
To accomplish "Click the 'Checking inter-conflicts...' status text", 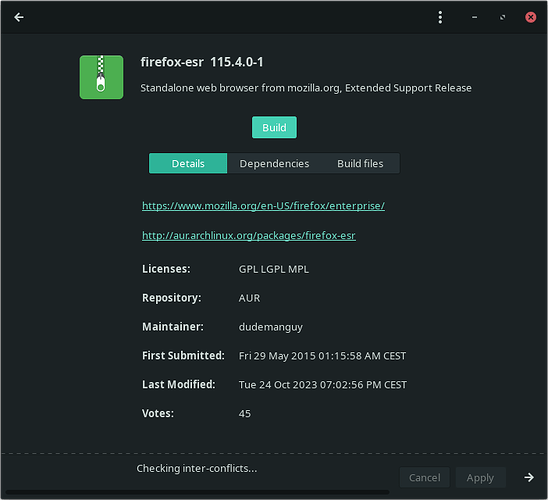I will coord(196,468).
